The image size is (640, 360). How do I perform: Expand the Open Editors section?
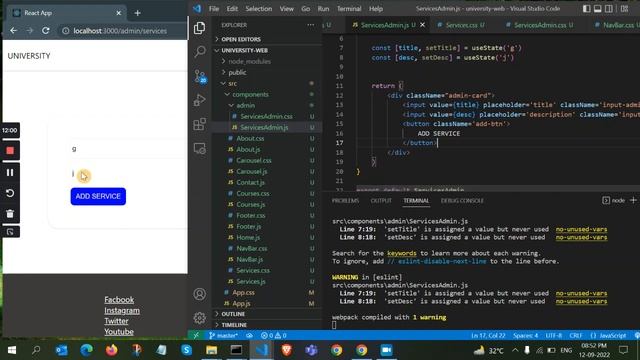pyautogui.click(x=241, y=39)
